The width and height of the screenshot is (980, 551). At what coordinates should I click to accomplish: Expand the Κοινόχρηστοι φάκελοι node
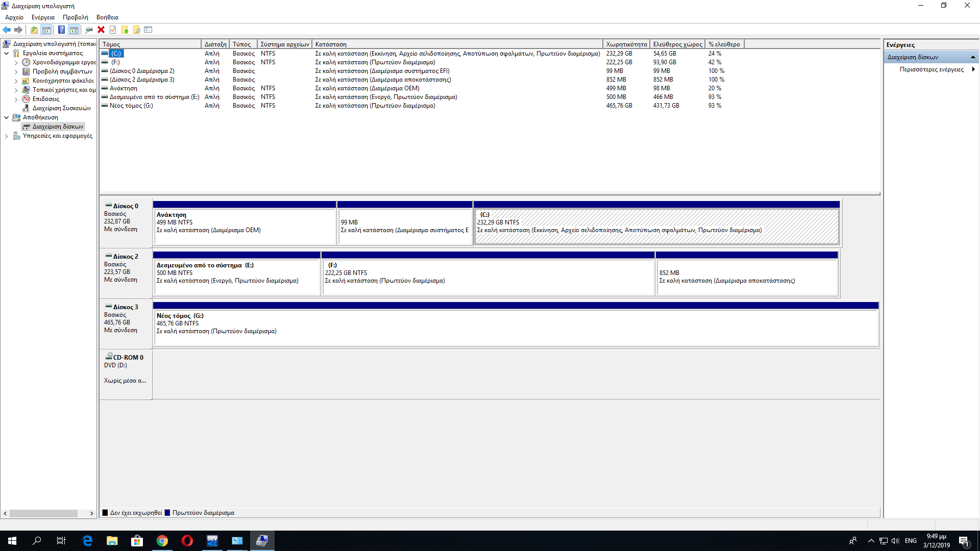[16, 81]
